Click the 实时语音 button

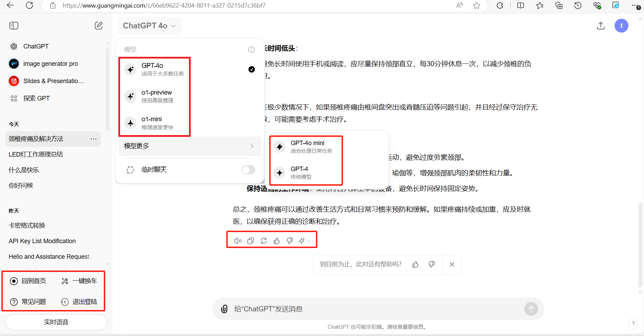coord(56,322)
